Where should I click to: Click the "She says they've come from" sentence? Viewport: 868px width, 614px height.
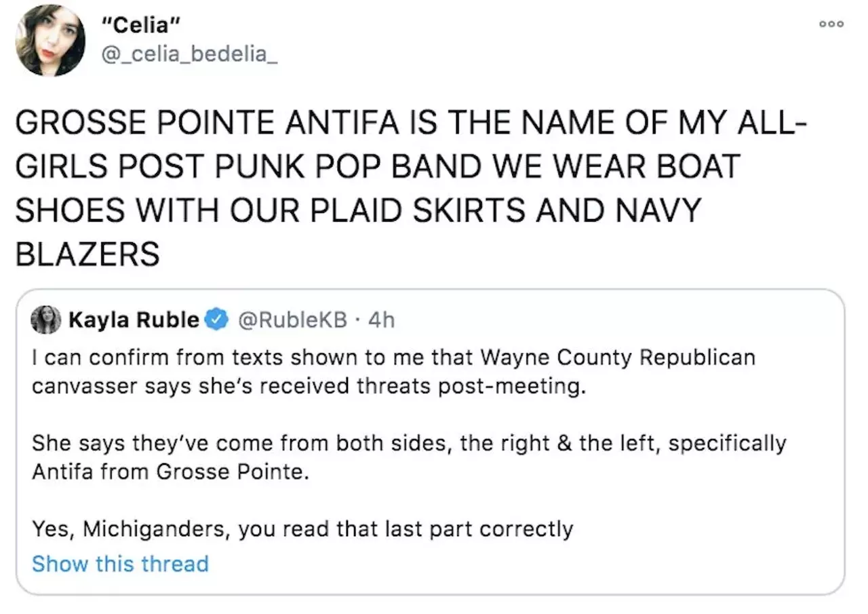[409, 444]
